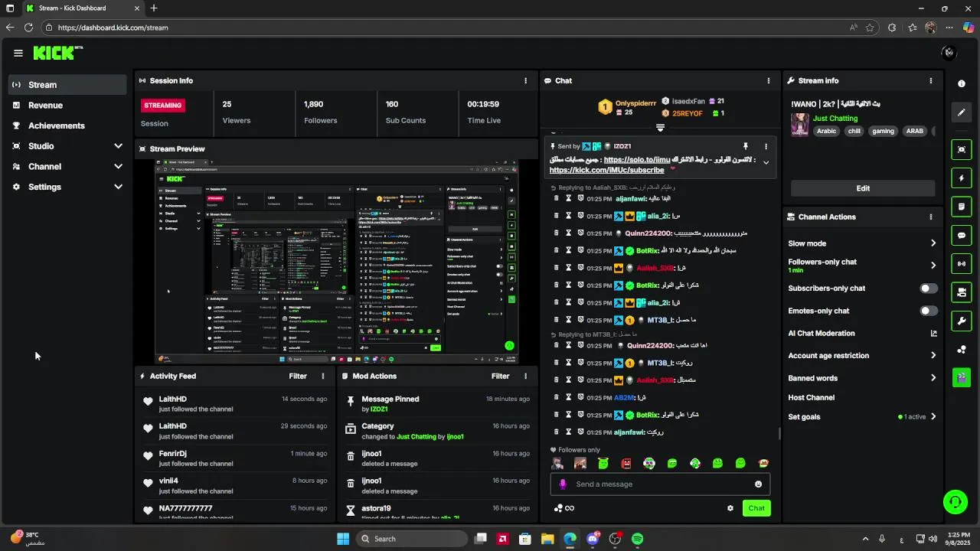The width and height of the screenshot is (980, 551).
Task: Click the gaming tag chip
Action: (883, 131)
